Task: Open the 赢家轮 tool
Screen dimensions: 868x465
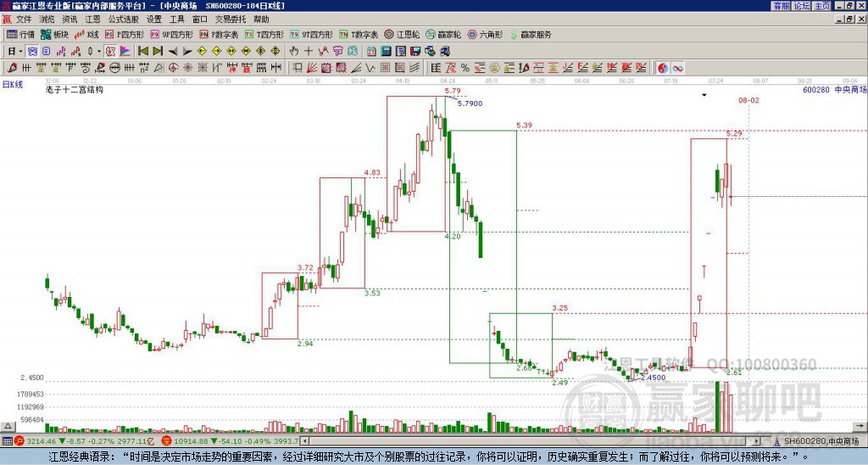Action: click(x=443, y=34)
